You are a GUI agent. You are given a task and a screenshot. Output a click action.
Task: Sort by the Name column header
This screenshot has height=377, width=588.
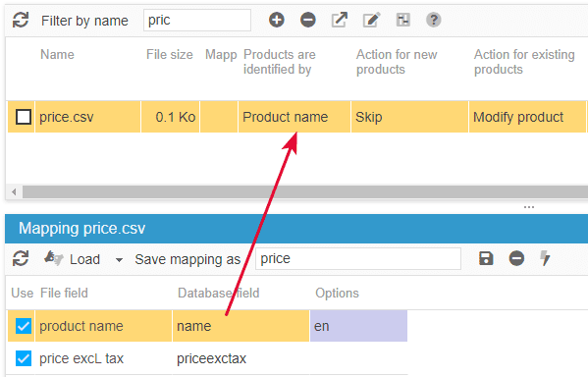57,54
